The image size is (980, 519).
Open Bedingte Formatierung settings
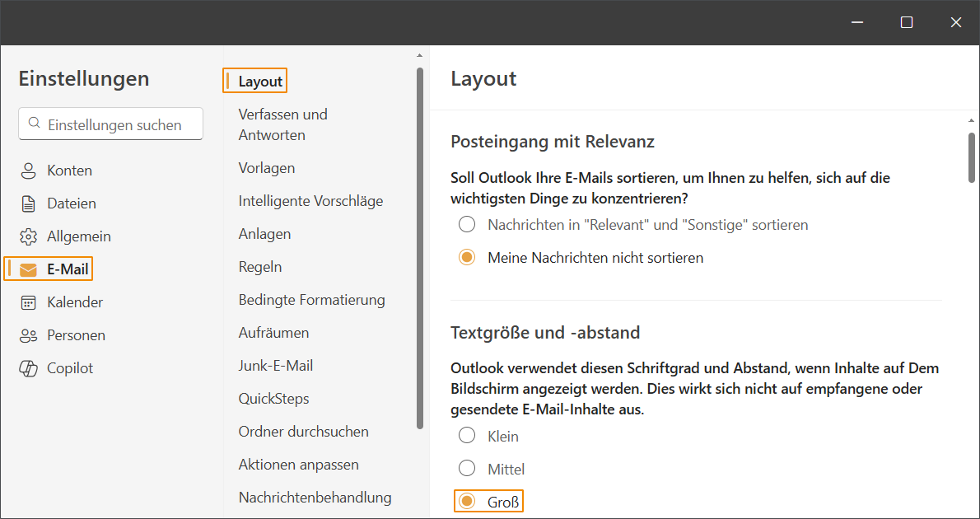point(311,300)
